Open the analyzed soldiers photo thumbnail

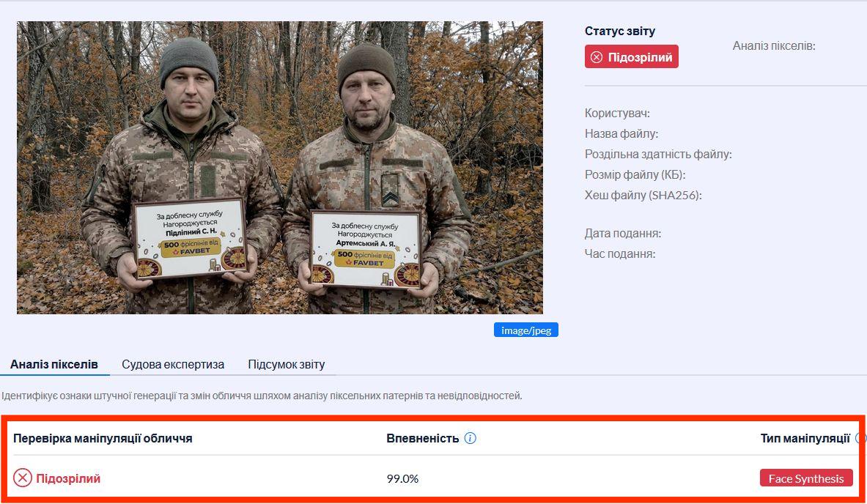[x=280, y=168]
